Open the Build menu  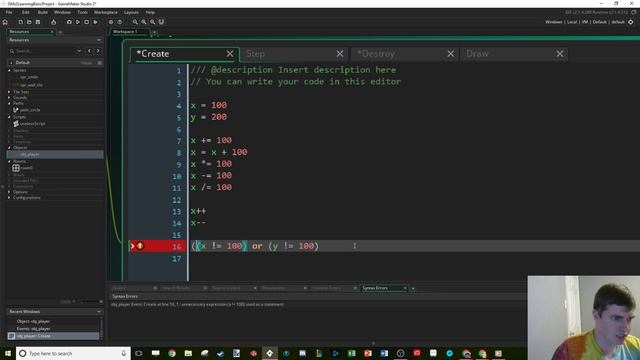pos(42,12)
